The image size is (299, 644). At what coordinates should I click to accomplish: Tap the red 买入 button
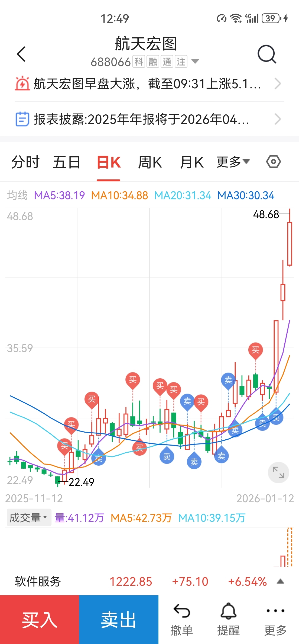[x=40, y=620]
